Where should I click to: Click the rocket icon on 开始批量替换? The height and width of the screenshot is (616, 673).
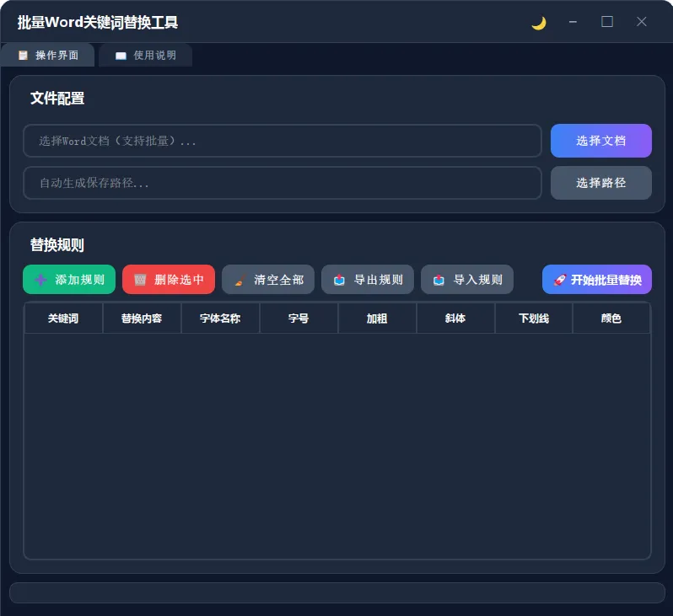coord(560,280)
